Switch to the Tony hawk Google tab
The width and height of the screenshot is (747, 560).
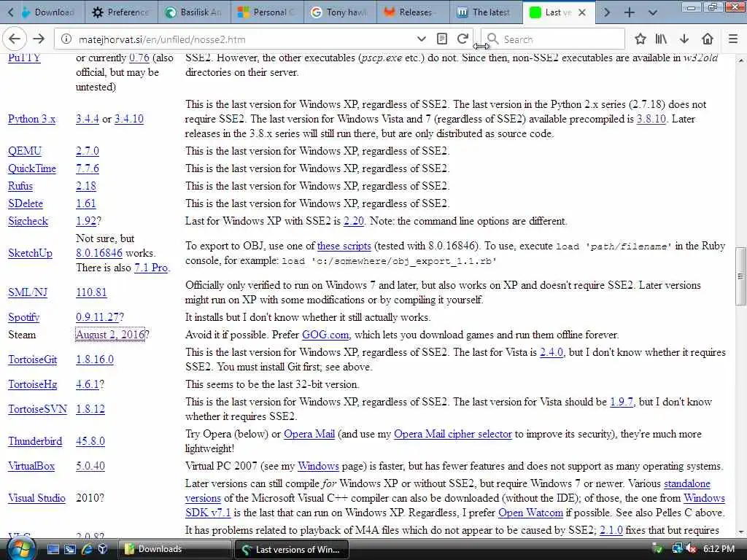[x=340, y=12]
